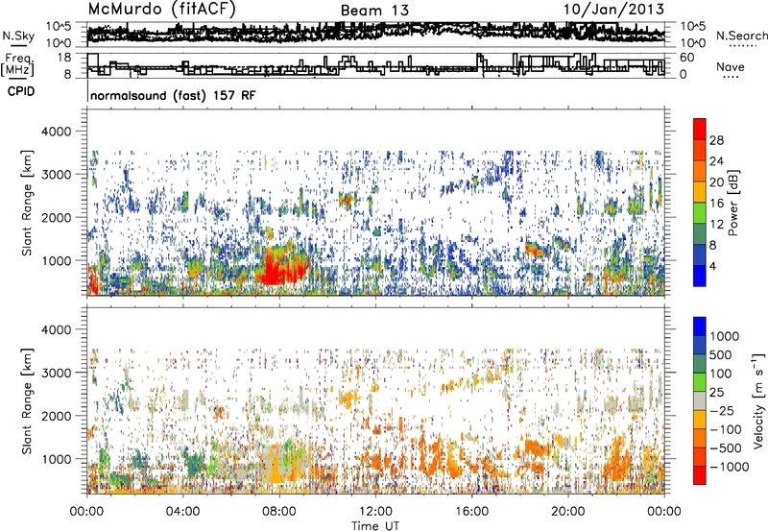768x532 pixels.
Task: Click the "4000" tick of power panel
Action: click(x=59, y=132)
